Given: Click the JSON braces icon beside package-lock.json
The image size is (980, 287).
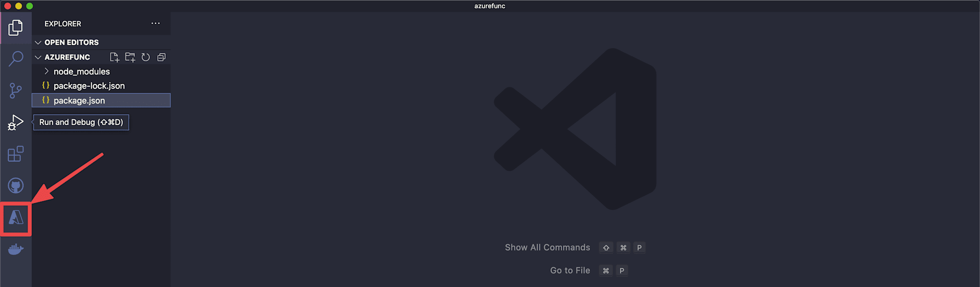Looking at the screenshot, I should coord(46,85).
